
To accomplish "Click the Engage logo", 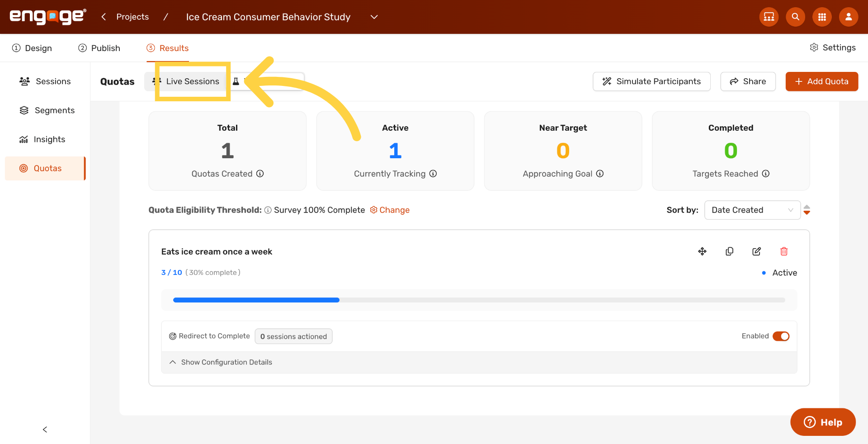I will 48,16.
